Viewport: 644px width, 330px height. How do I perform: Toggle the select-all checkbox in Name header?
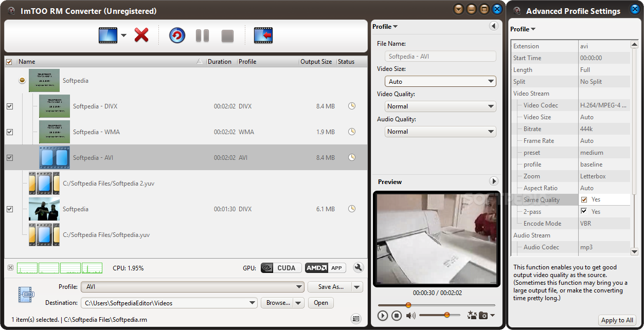pyautogui.click(x=9, y=62)
